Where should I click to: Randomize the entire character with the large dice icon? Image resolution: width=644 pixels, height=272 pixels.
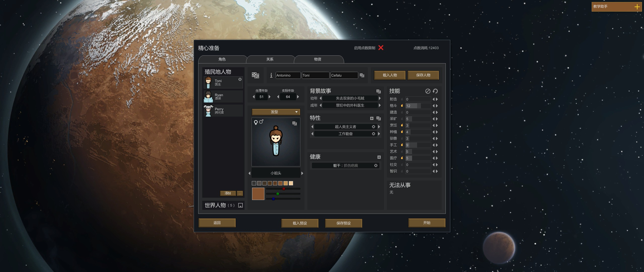pyautogui.click(x=255, y=75)
